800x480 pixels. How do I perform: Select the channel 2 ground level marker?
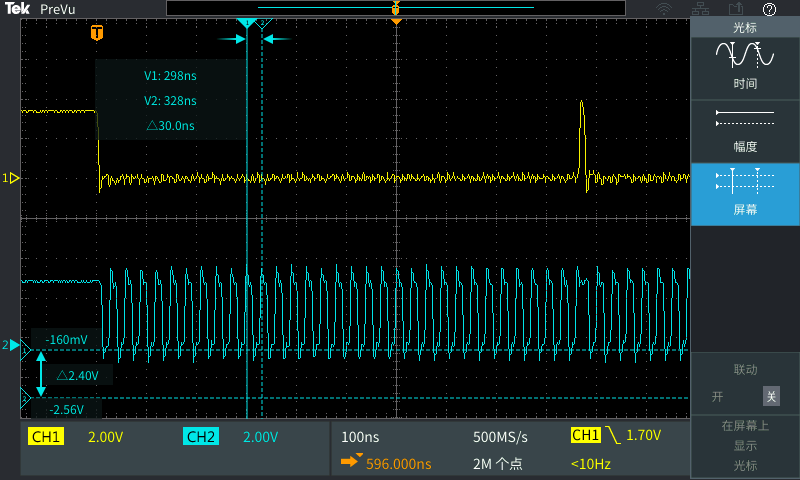[13, 345]
